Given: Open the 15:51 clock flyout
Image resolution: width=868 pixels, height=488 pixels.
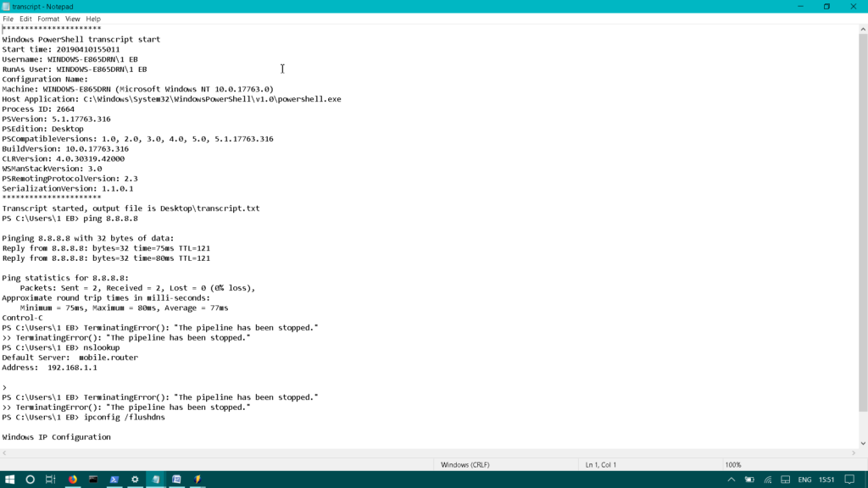Looking at the screenshot, I should point(826,480).
